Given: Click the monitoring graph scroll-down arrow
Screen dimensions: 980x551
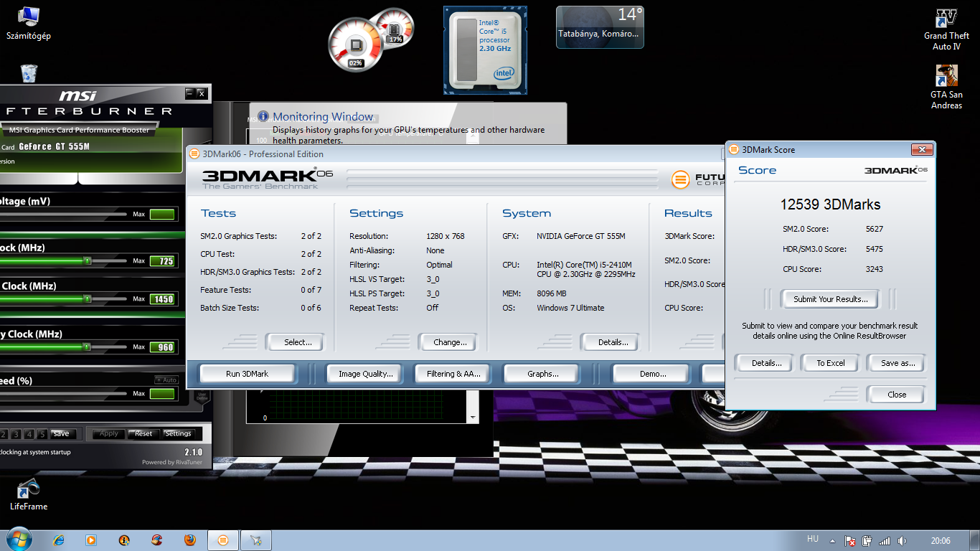Looking at the screenshot, I should pos(473,418).
